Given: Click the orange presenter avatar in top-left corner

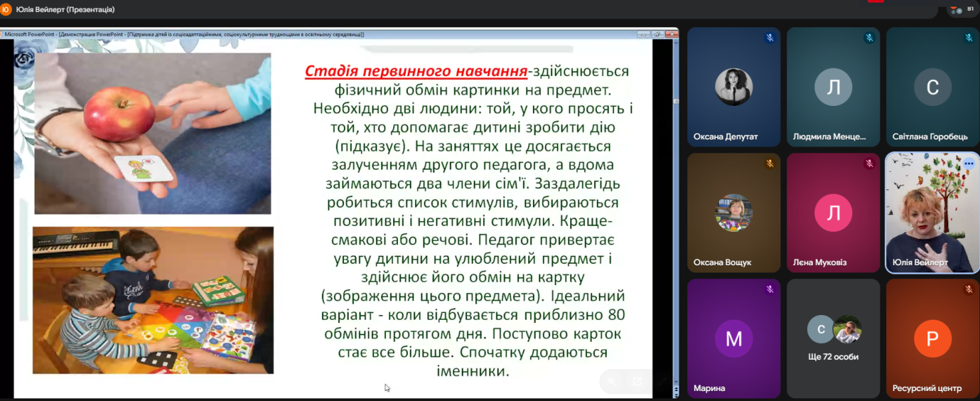Looking at the screenshot, I should pos(7,9).
